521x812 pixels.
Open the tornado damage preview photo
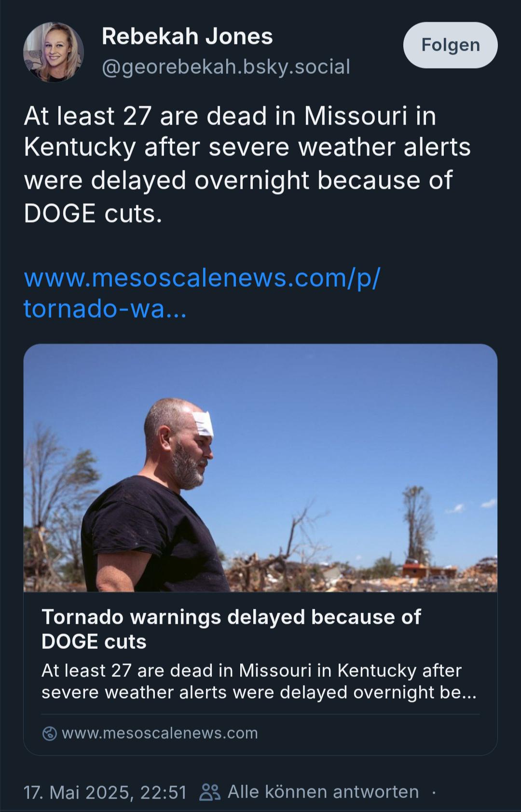pos(260,468)
